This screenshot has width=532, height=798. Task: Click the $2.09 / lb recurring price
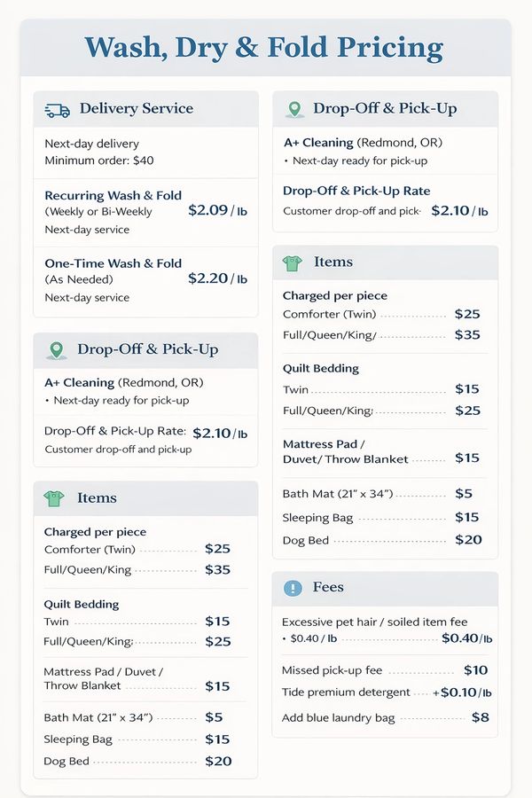[217, 211]
